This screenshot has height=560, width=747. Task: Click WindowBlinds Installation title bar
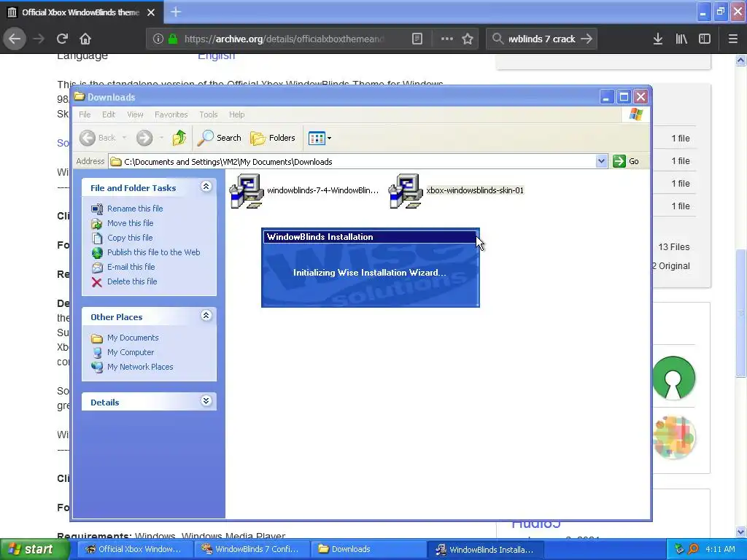tap(369, 237)
